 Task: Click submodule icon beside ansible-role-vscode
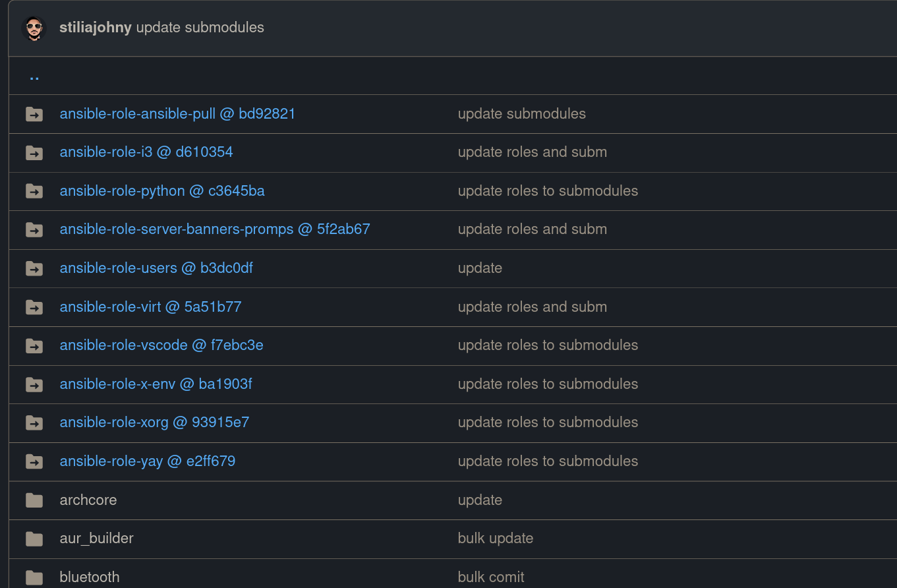(x=34, y=345)
